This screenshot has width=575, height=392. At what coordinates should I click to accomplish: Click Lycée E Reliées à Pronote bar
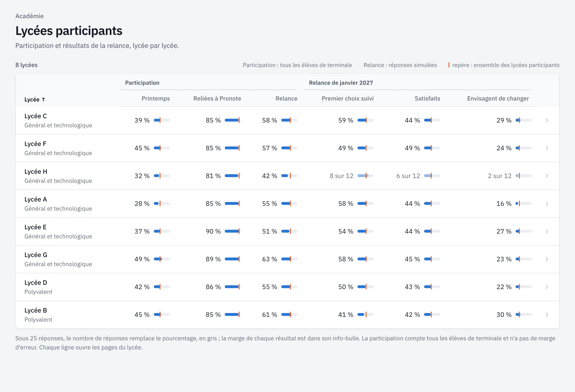point(233,231)
